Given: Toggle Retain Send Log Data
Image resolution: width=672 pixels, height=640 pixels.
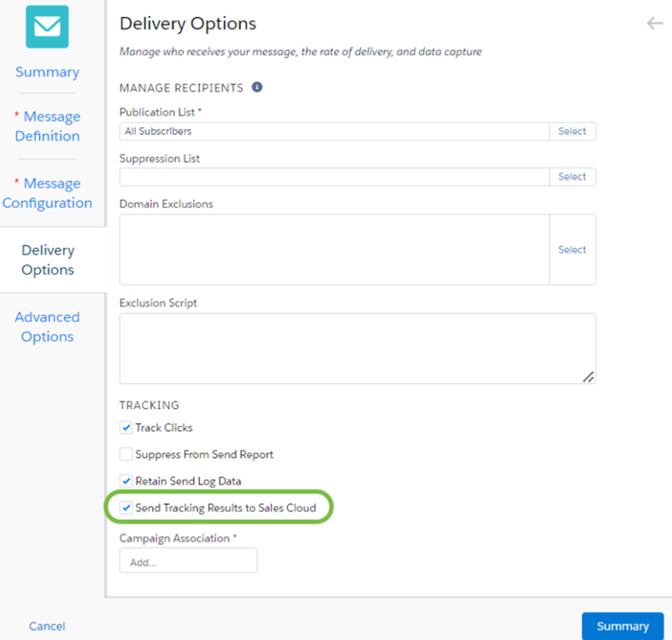Looking at the screenshot, I should (126, 481).
